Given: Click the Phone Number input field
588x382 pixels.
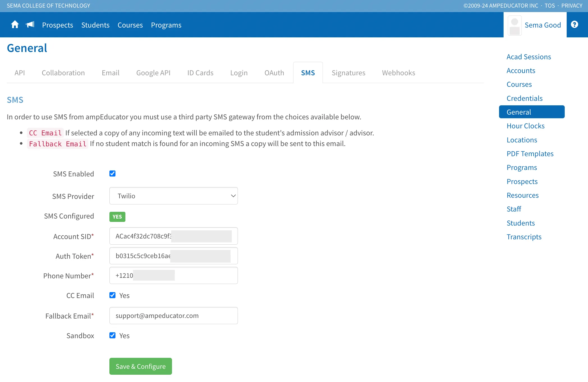Looking at the screenshot, I should click(x=173, y=275).
